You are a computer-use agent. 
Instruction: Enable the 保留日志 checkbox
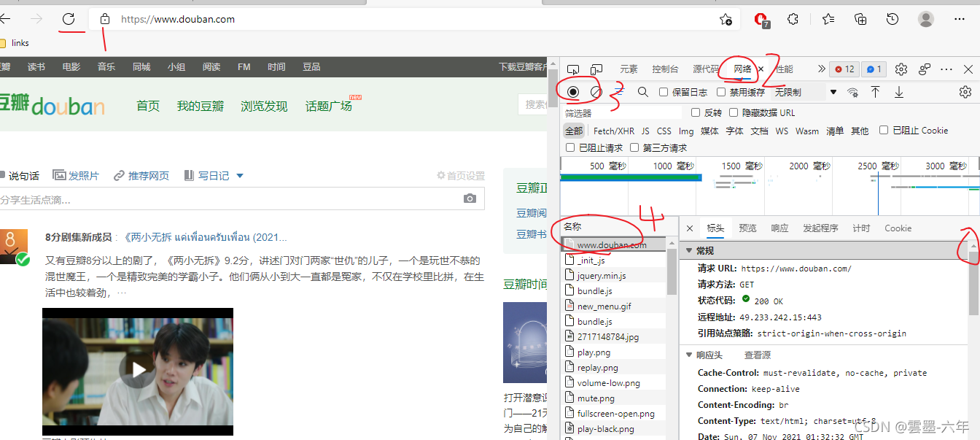[x=664, y=92]
